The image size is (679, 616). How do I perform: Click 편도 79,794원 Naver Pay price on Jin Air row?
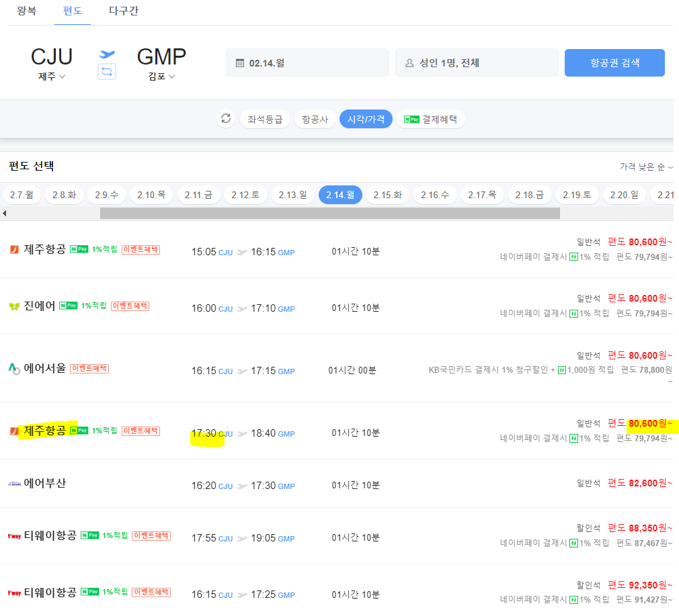tap(644, 314)
